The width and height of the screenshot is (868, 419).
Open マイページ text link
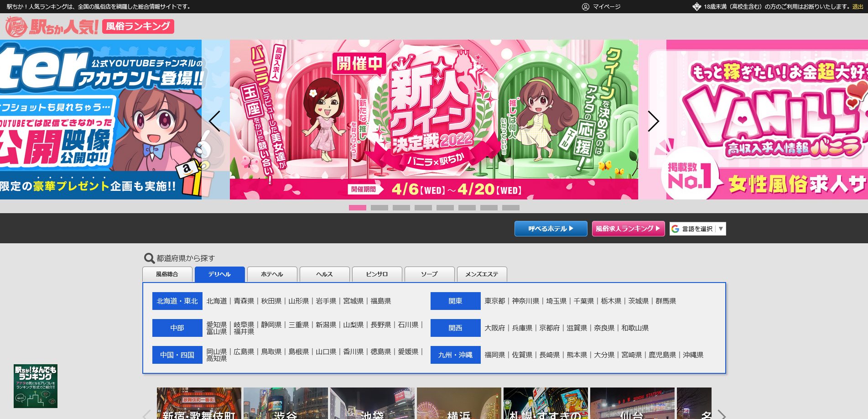coord(607,7)
